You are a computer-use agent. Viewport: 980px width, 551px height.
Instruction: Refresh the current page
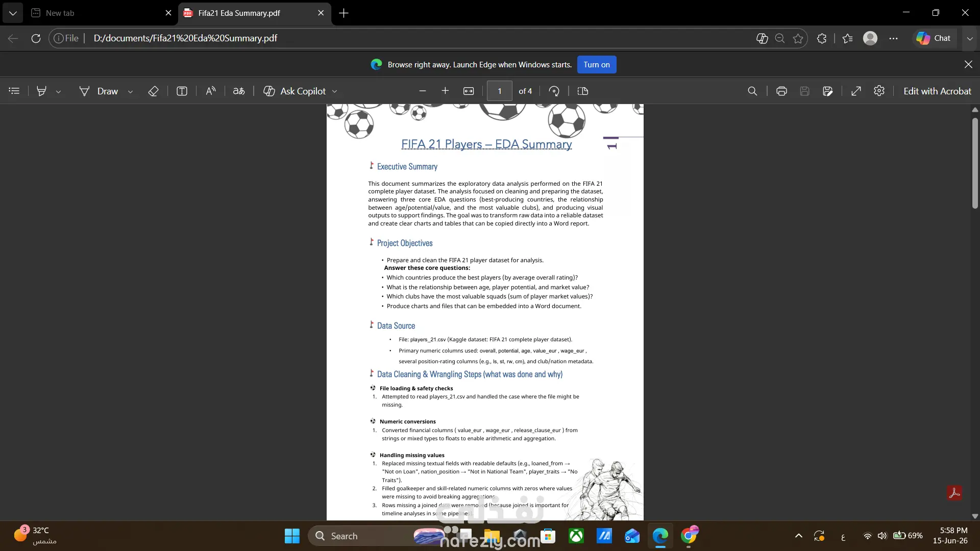click(36, 38)
